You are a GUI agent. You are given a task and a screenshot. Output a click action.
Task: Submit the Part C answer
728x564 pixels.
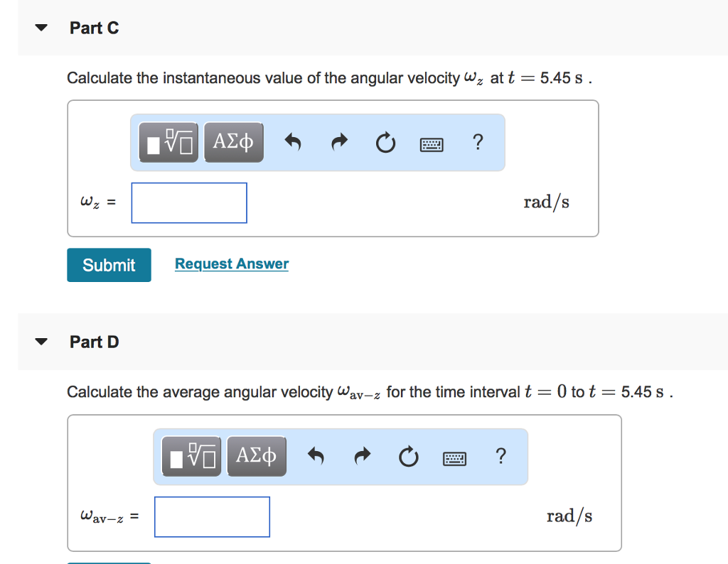(x=108, y=264)
